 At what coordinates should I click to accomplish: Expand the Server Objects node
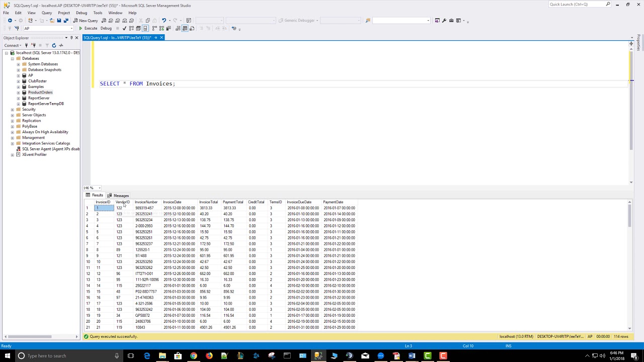pyautogui.click(x=13, y=115)
